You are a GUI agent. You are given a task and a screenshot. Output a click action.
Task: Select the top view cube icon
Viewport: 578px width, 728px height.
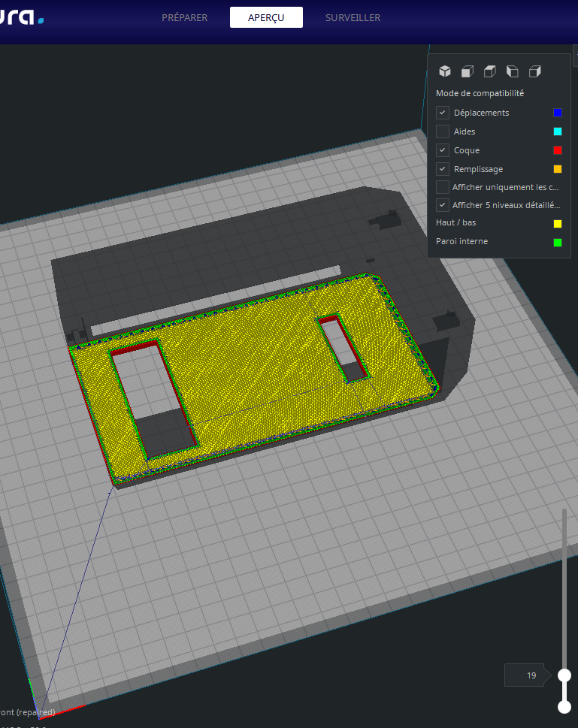tap(489, 71)
